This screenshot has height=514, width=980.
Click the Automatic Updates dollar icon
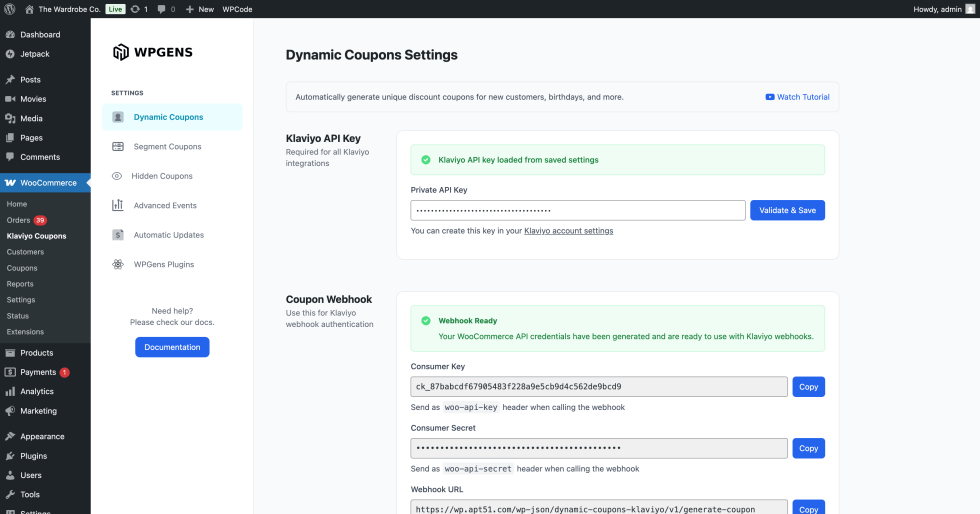(118, 235)
